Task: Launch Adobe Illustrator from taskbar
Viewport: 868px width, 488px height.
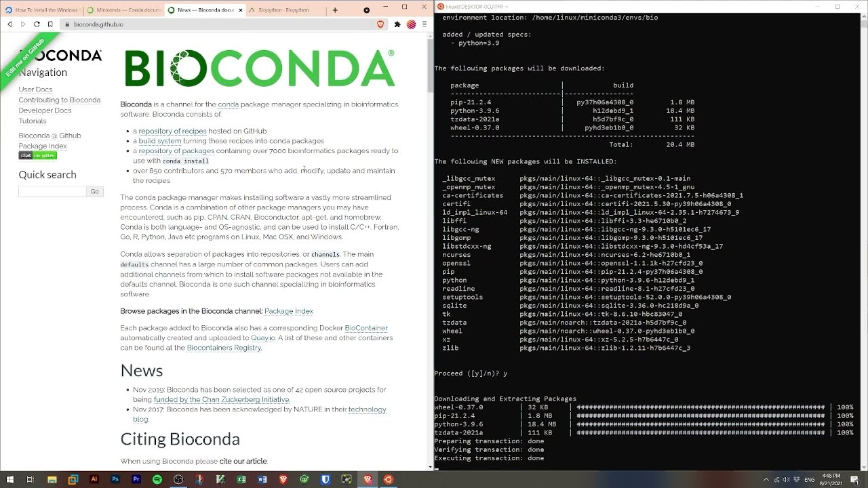Action: click(x=94, y=479)
